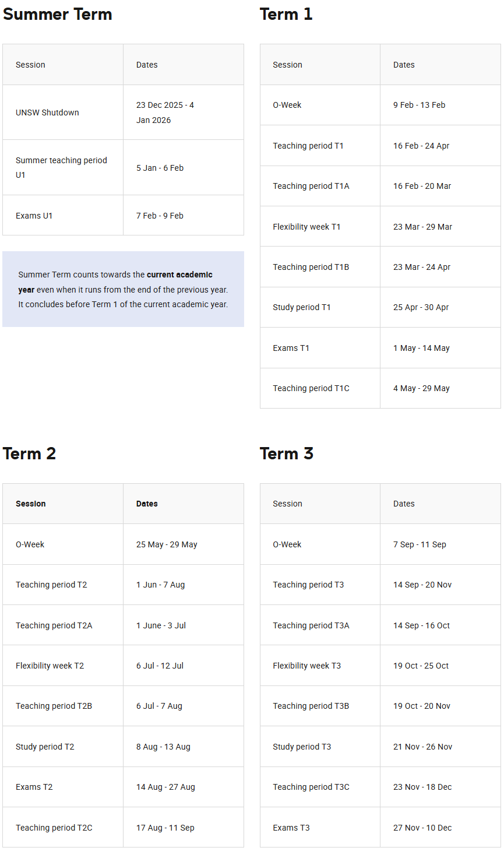Select the Flexibility week T1 cell
The height and width of the screenshot is (851, 504).
[x=306, y=227]
